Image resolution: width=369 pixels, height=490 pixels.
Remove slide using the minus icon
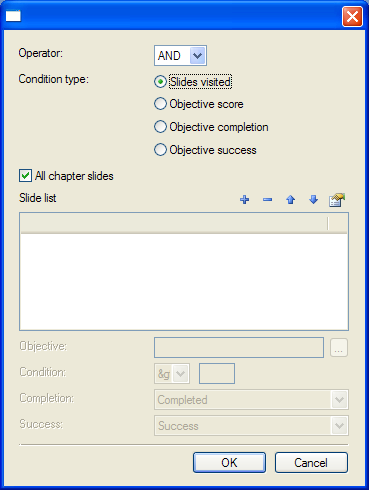click(x=267, y=200)
